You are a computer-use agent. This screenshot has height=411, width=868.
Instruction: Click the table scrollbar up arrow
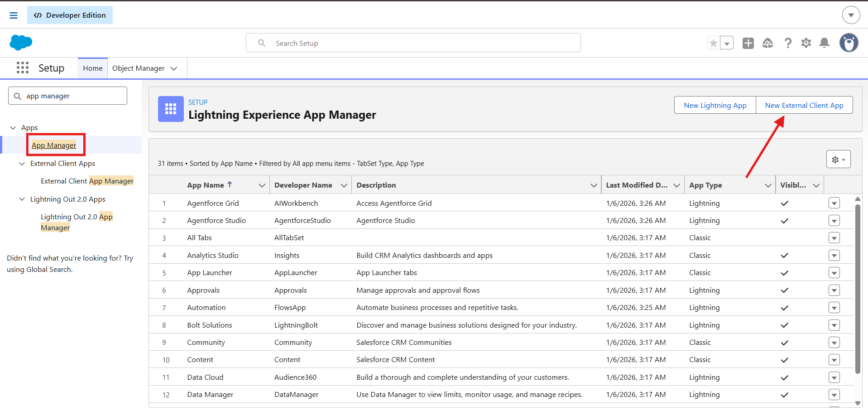858,199
